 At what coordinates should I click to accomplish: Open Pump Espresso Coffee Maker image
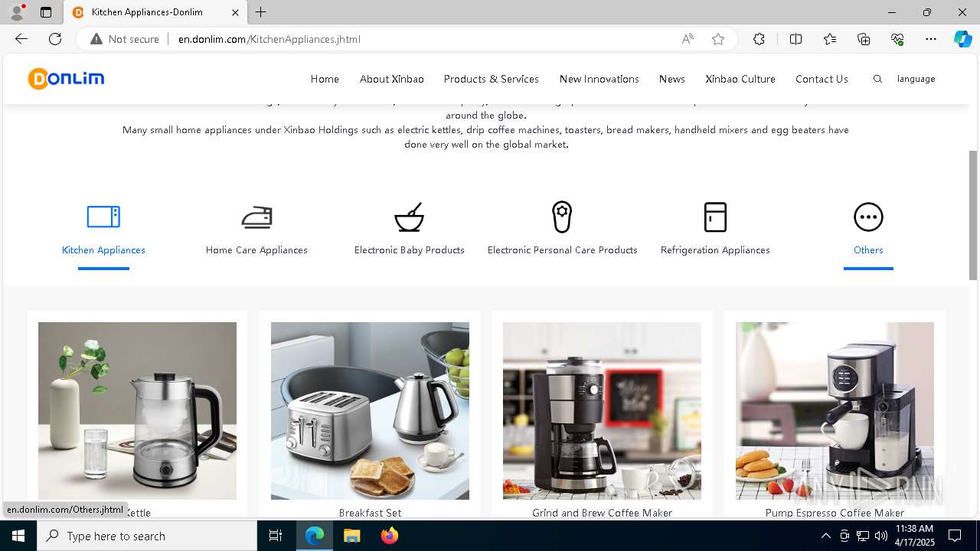(x=835, y=411)
